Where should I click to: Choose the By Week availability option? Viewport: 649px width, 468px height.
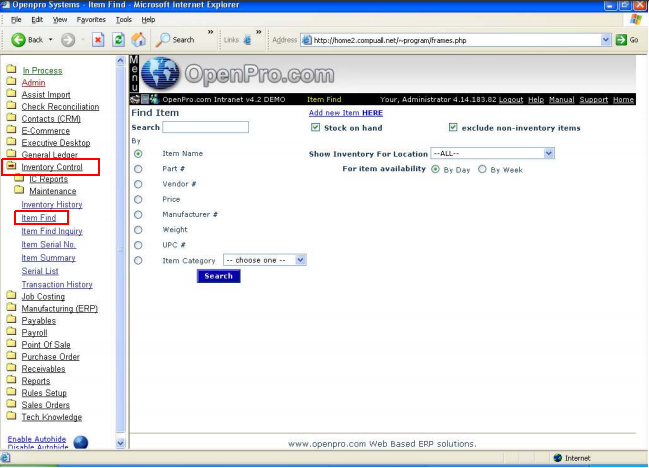click(483, 169)
